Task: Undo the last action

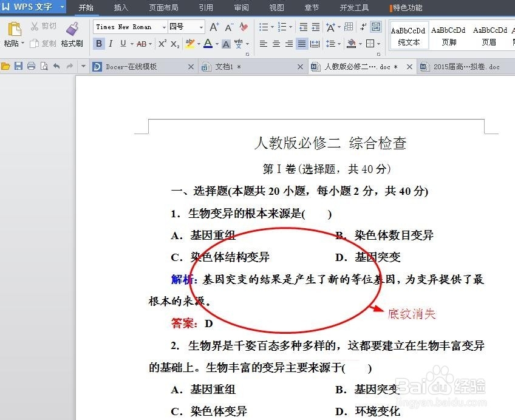Action: [57, 66]
